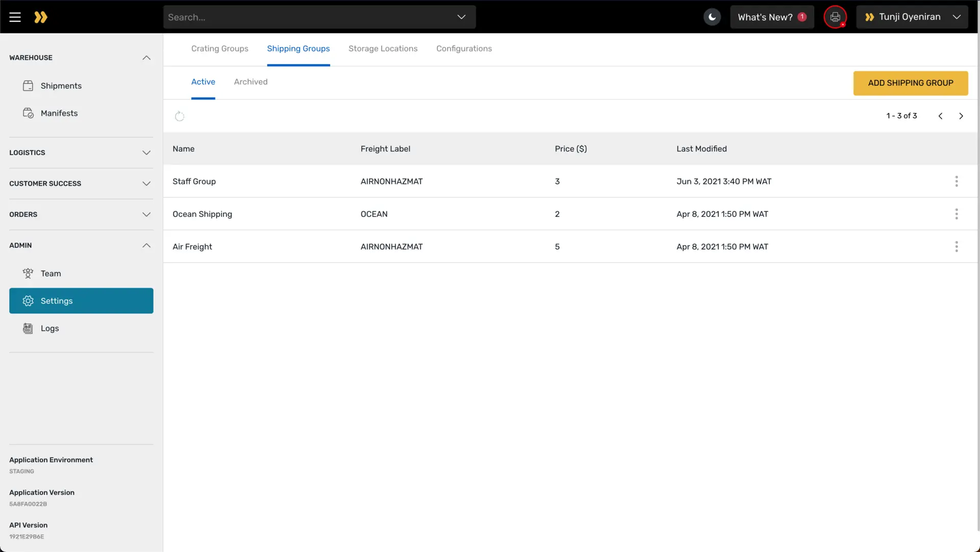Click the Jun 3, 2021 3:40 PM WAT cell
Viewport: 980px width, 552px height.
pos(724,182)
